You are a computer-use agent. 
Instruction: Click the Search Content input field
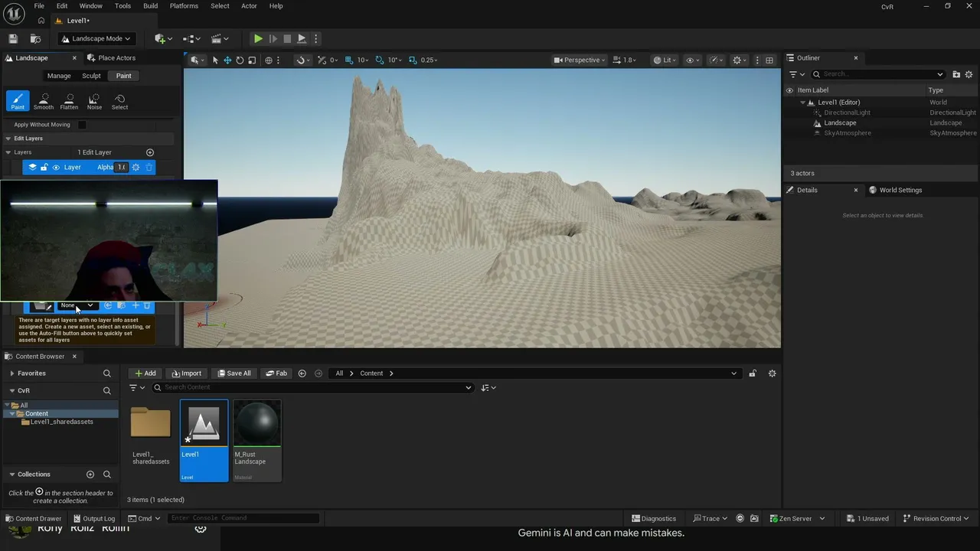(x=312, y=387)
